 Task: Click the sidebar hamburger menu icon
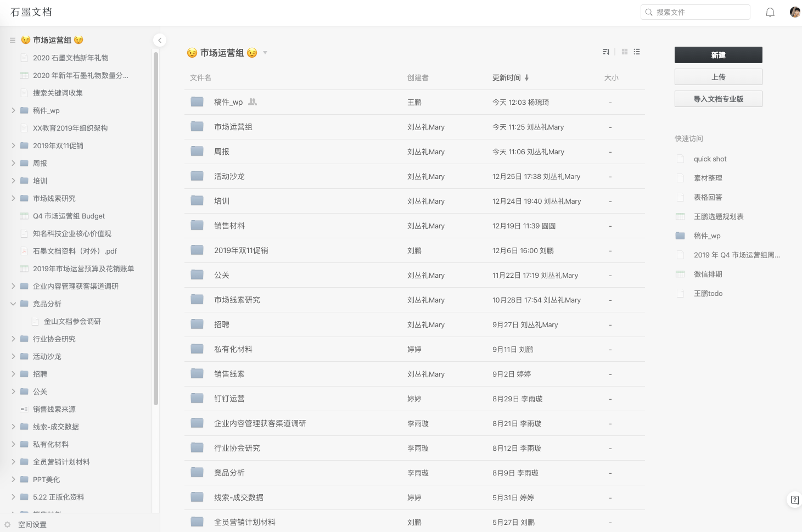pos(13,40)
